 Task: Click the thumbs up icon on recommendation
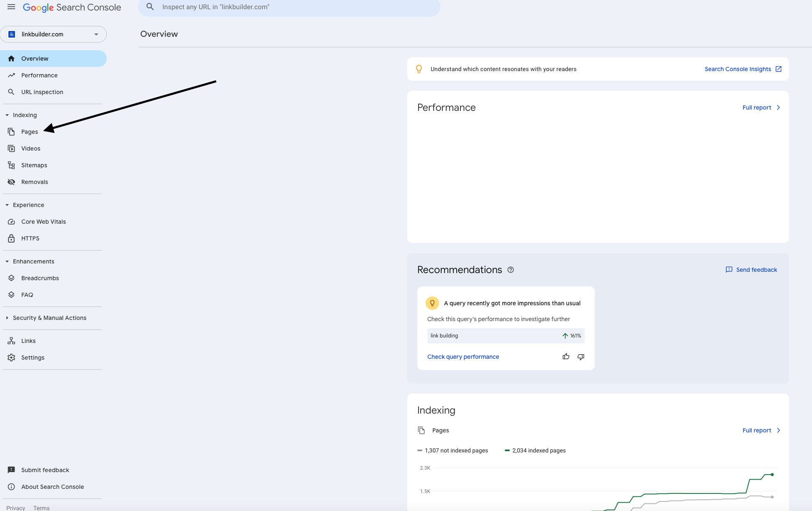pyautogui.click(x=566, y=356)
